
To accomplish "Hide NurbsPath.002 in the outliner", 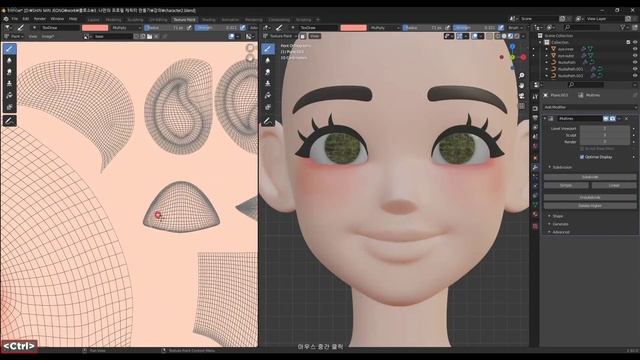I will click(x=635, y=76).
